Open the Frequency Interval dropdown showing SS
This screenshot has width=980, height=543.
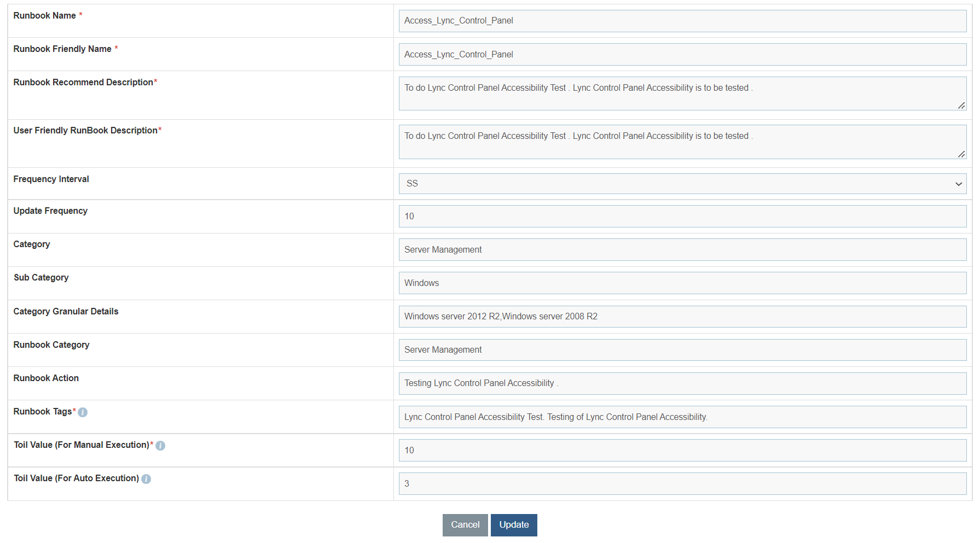pyautogui.click(x=681, y=183)
